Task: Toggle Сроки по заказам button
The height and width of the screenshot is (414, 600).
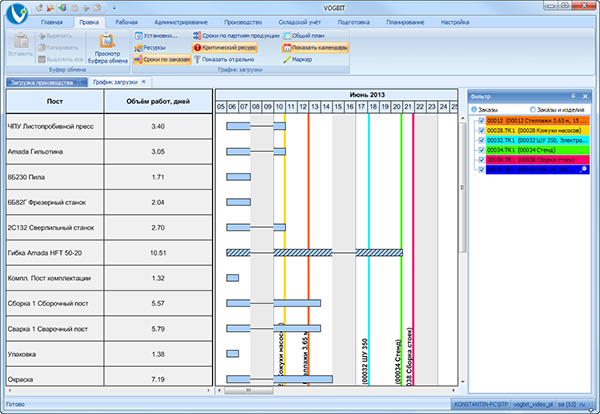Action: click(x=162, y=59)
